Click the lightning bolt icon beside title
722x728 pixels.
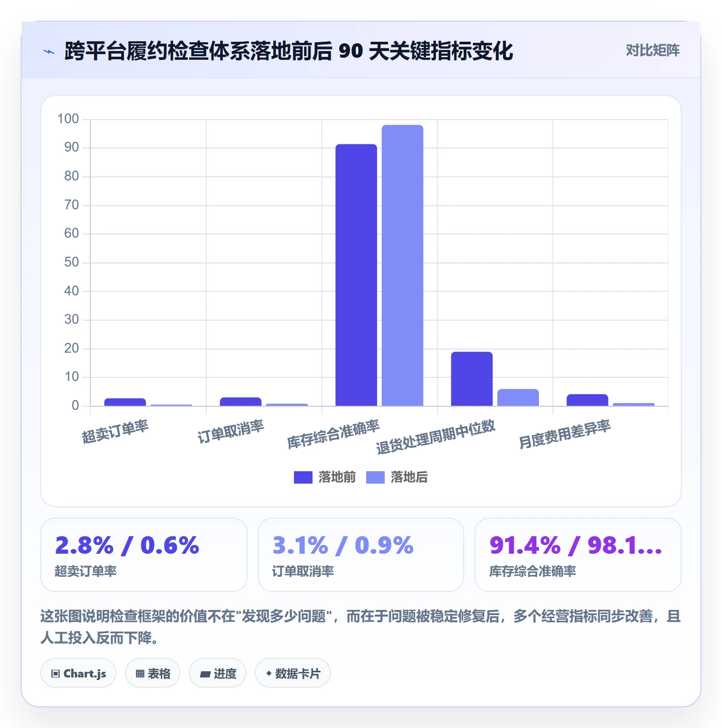49,52
